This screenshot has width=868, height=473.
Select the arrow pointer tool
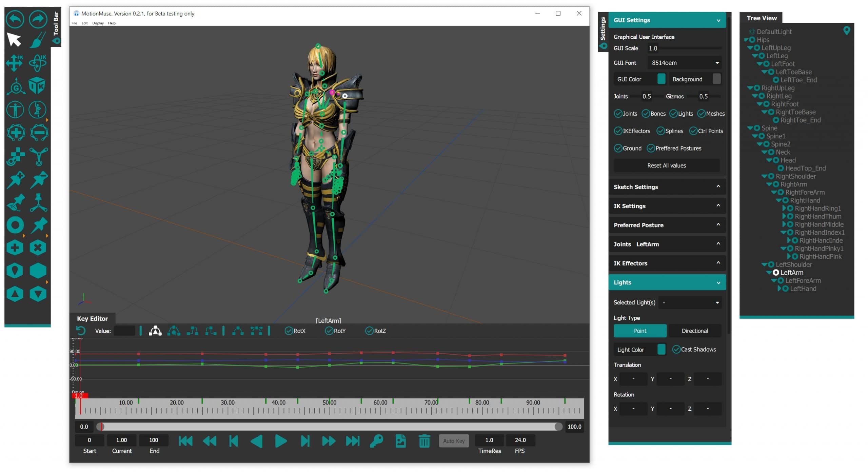(x=14, y=40)
